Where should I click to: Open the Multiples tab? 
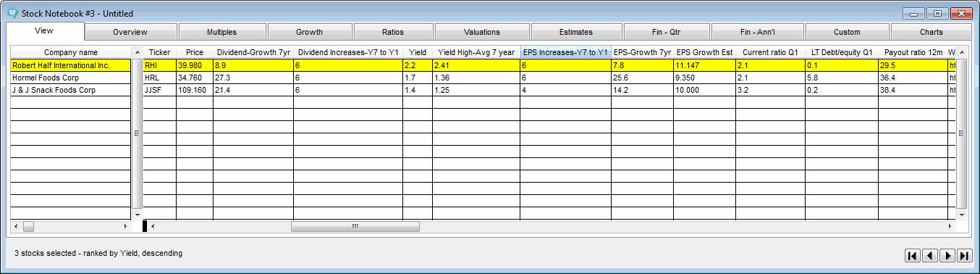point(221,32)
